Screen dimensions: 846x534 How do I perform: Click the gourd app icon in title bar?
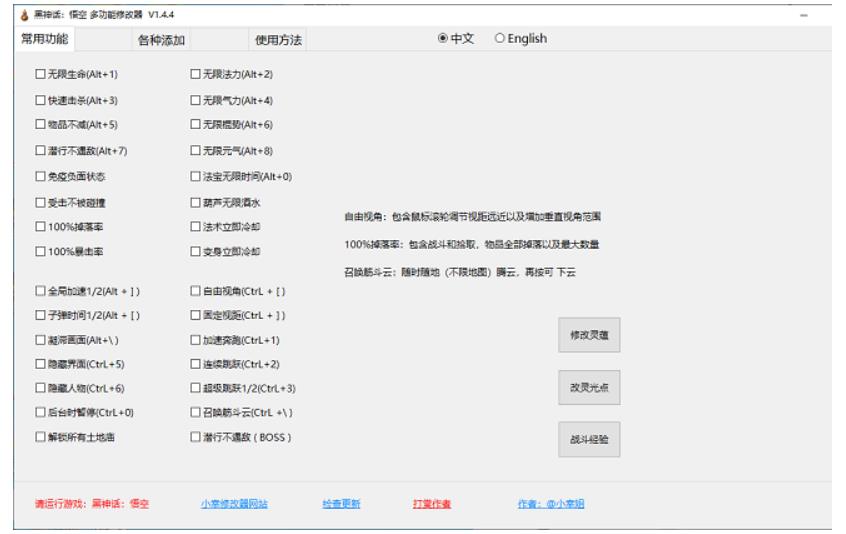pyautogui.click(x=24, y=15)
